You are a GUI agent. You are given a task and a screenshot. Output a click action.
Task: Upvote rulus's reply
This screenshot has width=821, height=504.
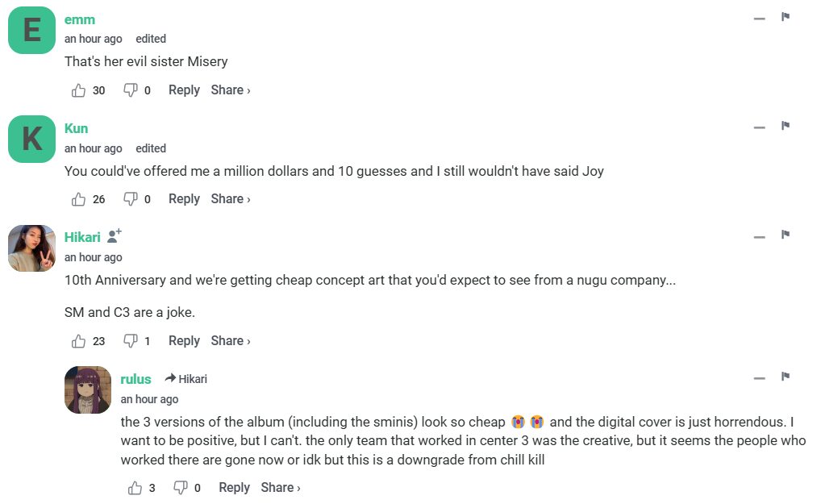coord(135,488)
